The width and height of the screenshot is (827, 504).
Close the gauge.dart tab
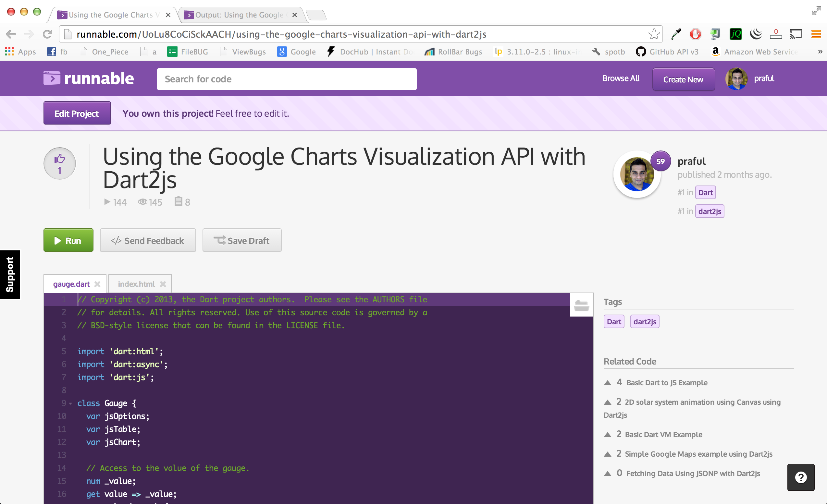click(98, 284)
